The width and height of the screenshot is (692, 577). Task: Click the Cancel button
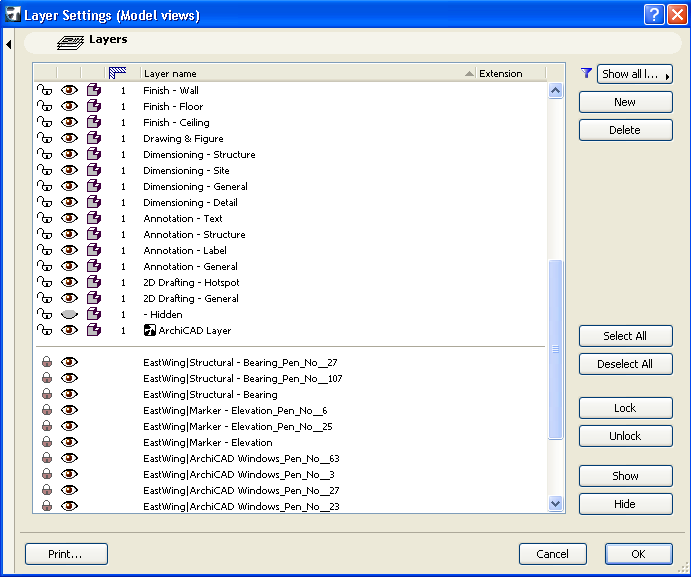[553, 554]
